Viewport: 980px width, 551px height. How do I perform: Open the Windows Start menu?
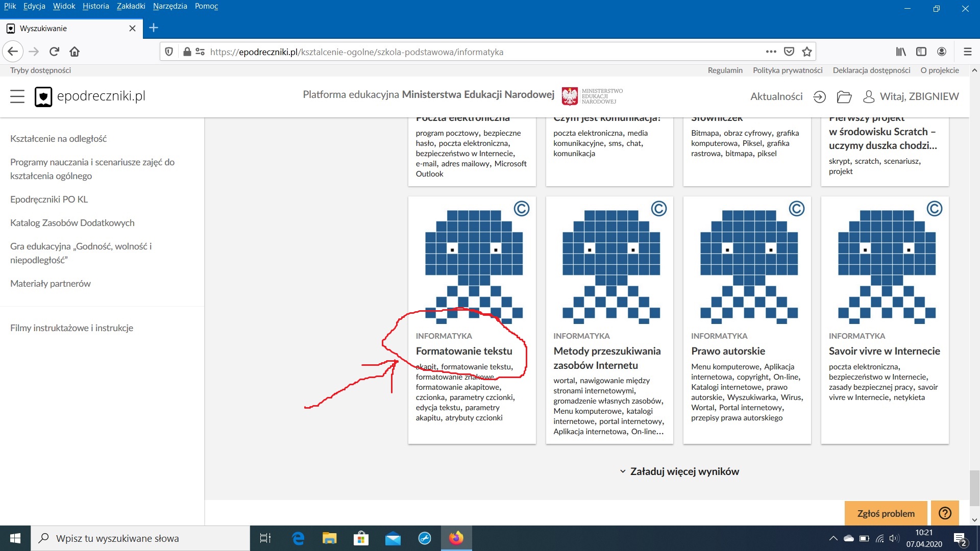[x=15, y=538]
